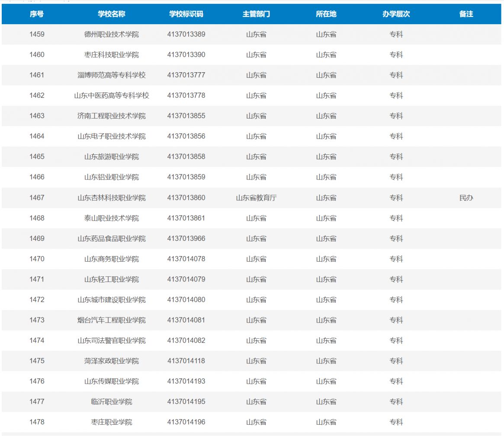Click the 山东省教育厅 department cell

tap(256, 198)
